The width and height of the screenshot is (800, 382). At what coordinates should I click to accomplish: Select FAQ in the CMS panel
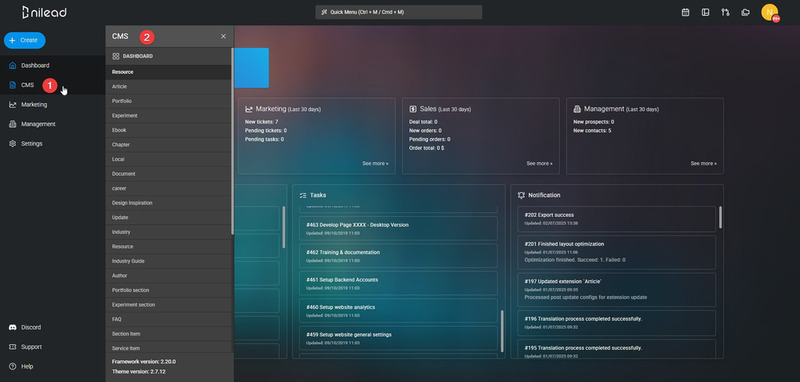tap(168, 319)
